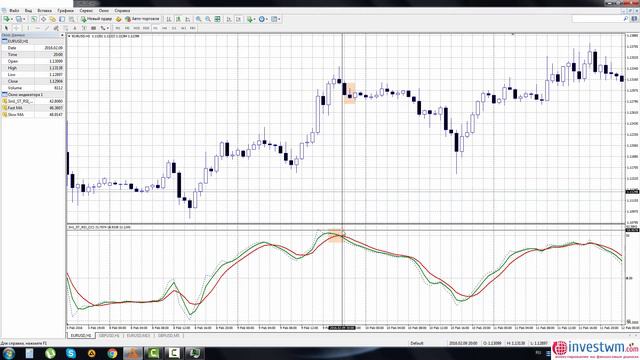Open the Вид menu

click(29, 11)
